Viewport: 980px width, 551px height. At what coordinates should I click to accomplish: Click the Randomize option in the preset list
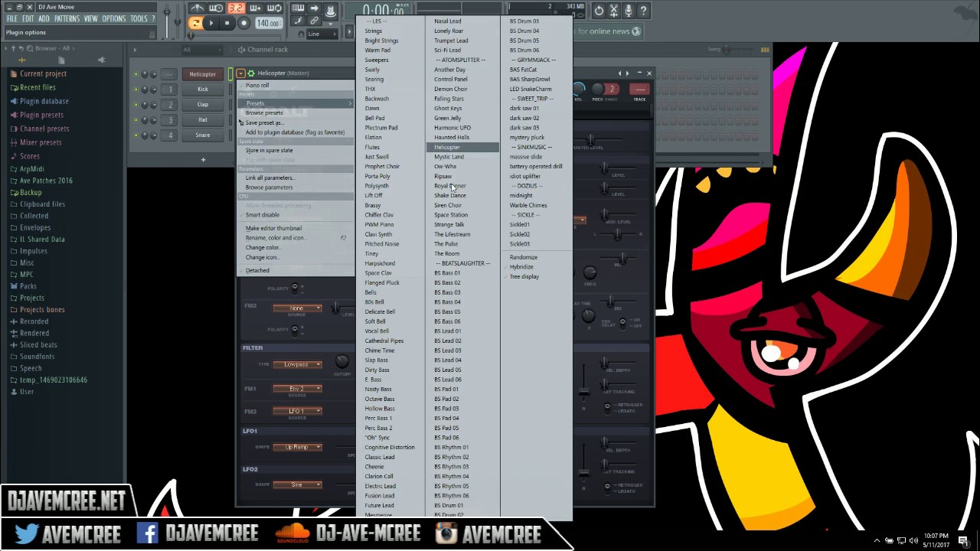coord(524,257)
